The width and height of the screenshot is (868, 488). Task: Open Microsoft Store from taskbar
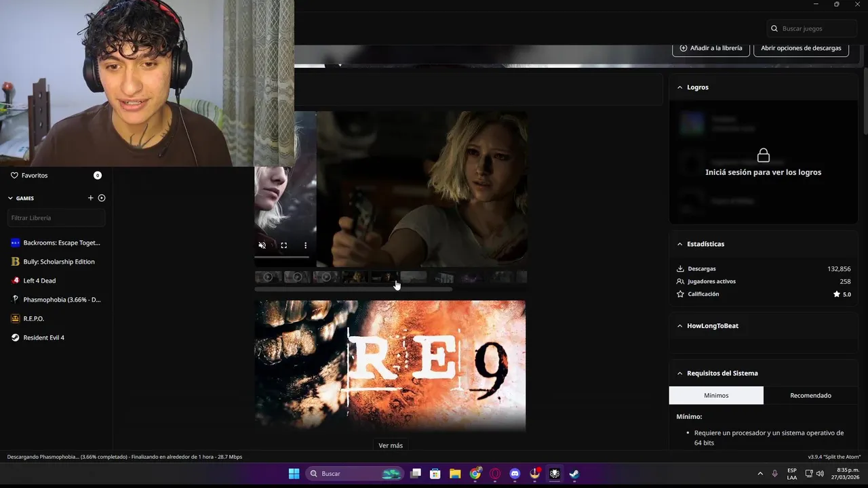pos(435,474)
